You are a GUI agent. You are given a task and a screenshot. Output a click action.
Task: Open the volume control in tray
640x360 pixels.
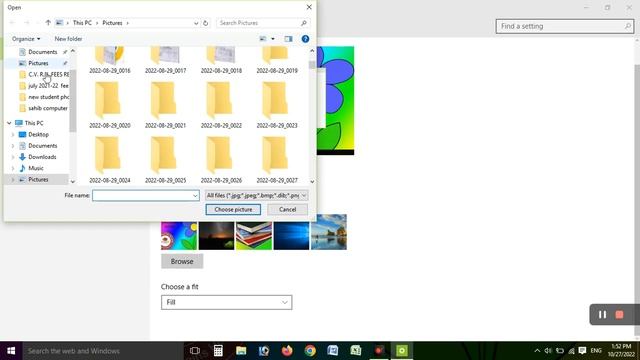pos(548,351)
